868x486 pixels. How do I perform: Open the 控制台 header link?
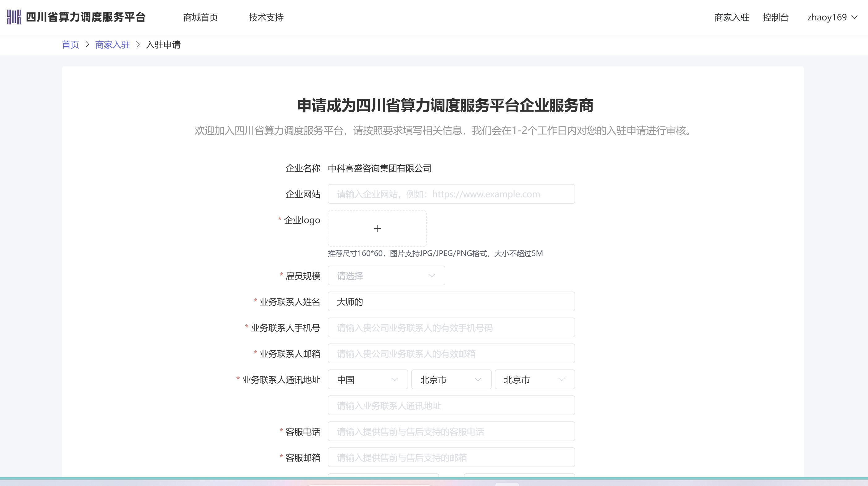pos(775,18)
